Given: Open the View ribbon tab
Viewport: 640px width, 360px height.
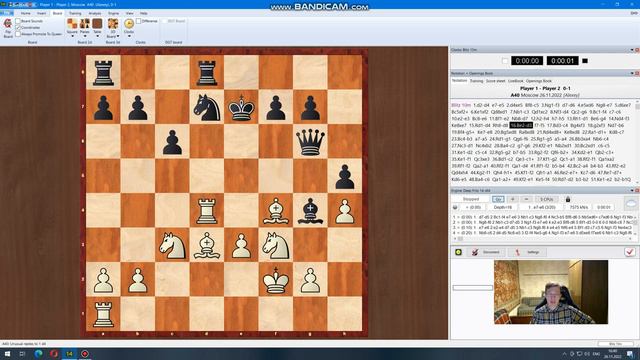Looking at the screenshot, I should tap(129, 13).
